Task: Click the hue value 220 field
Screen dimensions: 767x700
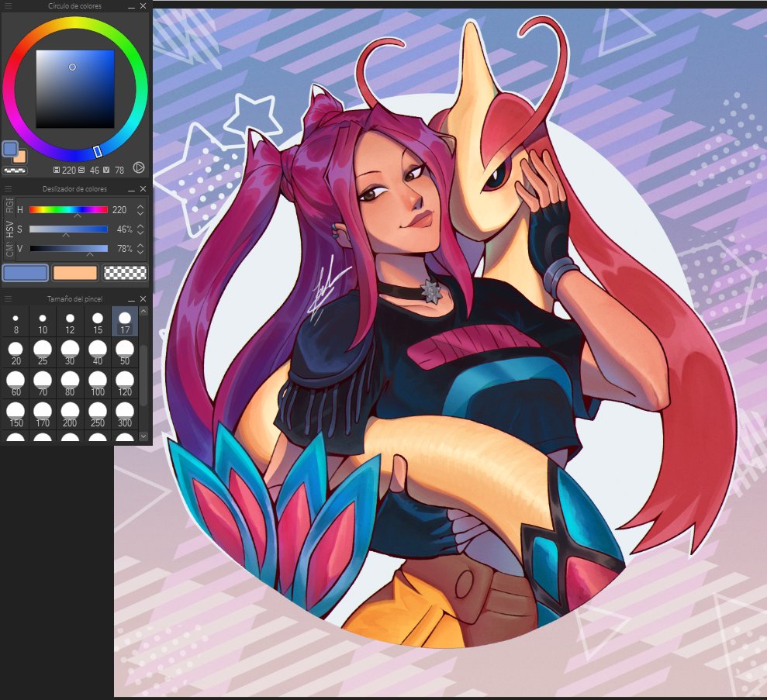Action: (x=120, y=210)
